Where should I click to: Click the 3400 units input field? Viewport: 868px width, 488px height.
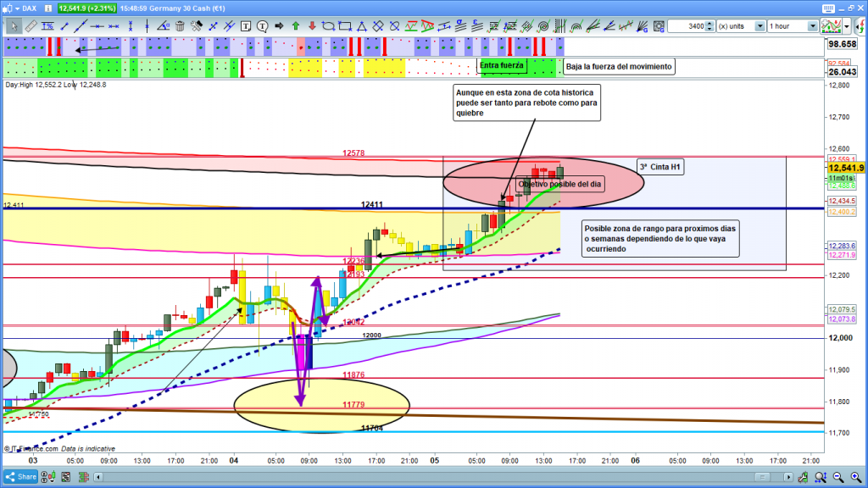pos(686,26)
